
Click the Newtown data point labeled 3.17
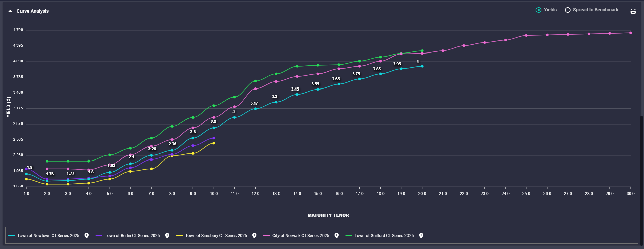255,109
